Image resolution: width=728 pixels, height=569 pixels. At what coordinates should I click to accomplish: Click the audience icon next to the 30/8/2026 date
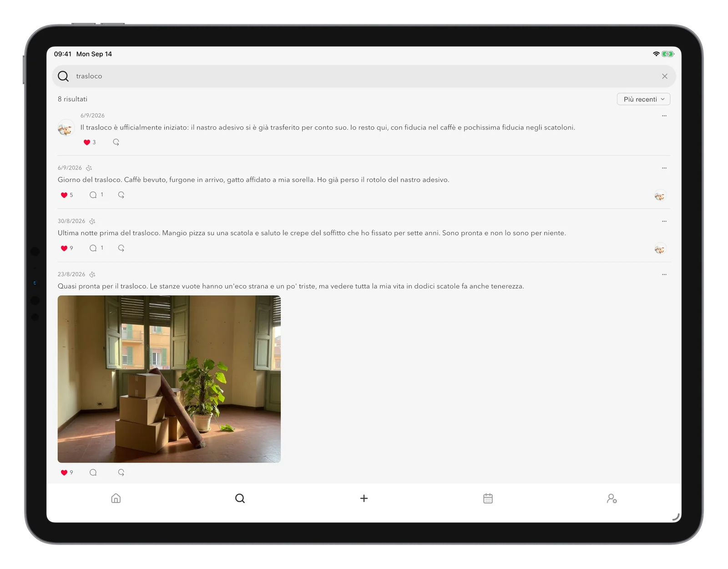click(x=92, y=221)
